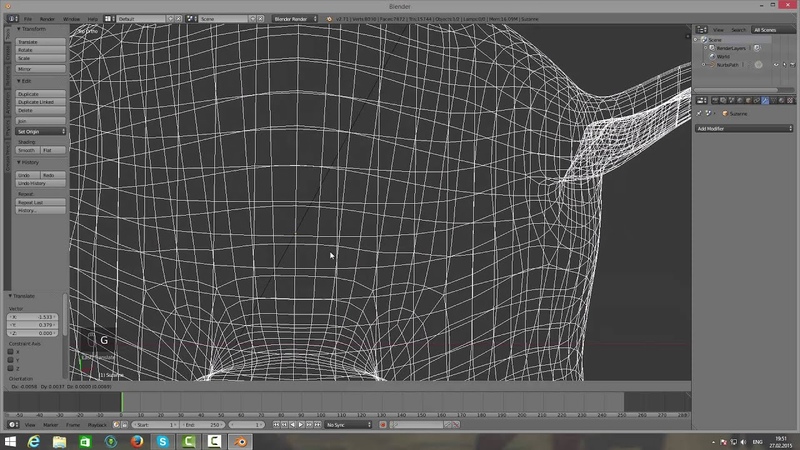Click the Smooth shading button
This screenshot has width=800, height=450.
tap(26, 150)
